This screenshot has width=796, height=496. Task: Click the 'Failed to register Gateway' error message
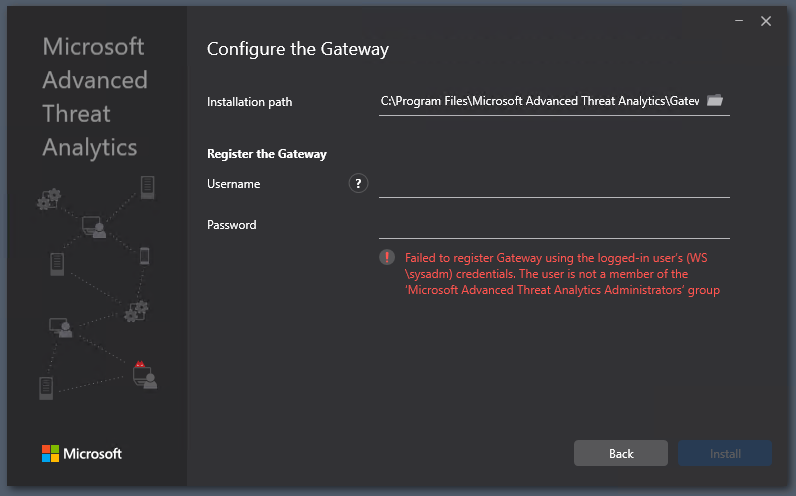coord(562,274)
